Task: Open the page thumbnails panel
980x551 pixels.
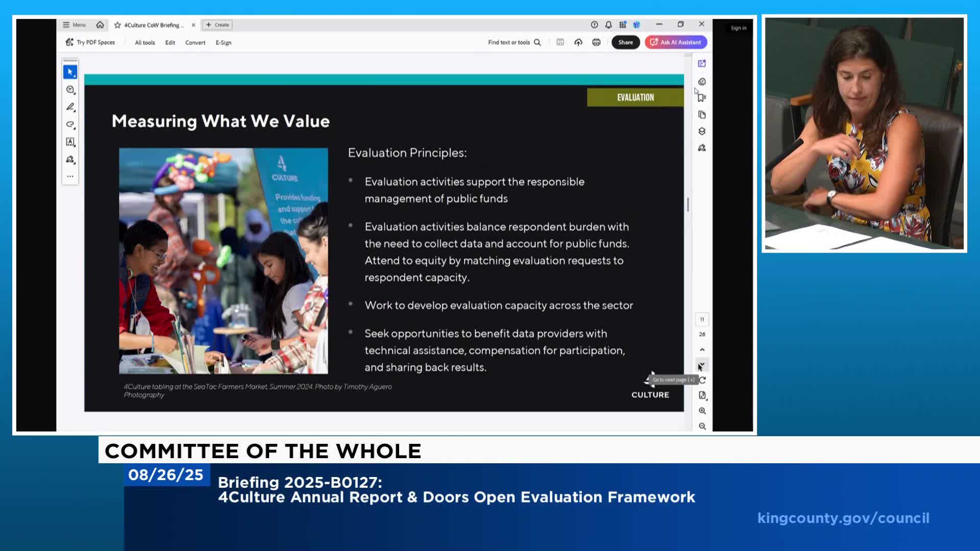Action: pyautogui.click(x=702, y=115)
